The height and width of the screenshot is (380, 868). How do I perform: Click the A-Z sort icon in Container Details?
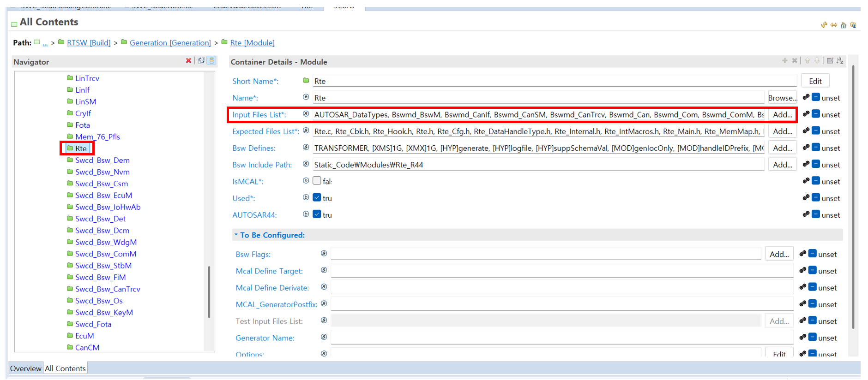[x=840, y=61]
